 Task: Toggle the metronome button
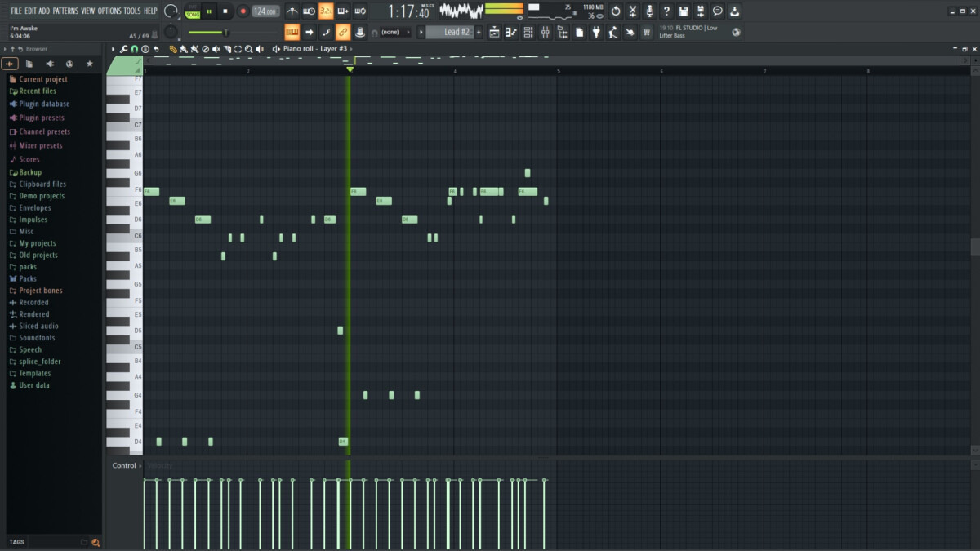(x=292, y=11)
